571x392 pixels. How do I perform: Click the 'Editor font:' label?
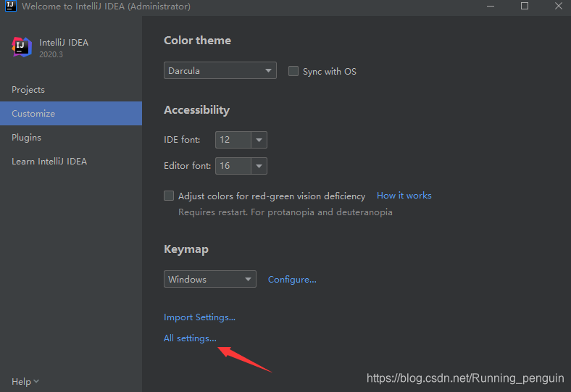point(187,166)
